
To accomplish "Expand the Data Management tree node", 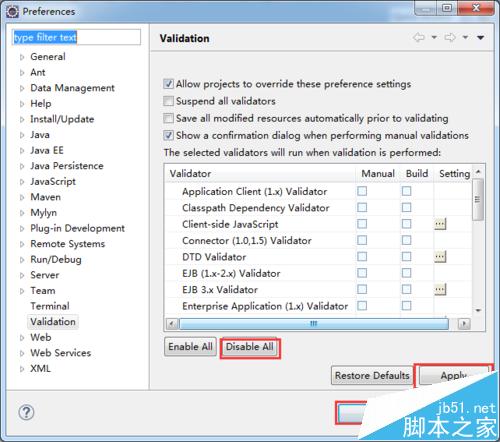I will pyautogui.click(x=22, y=88).
